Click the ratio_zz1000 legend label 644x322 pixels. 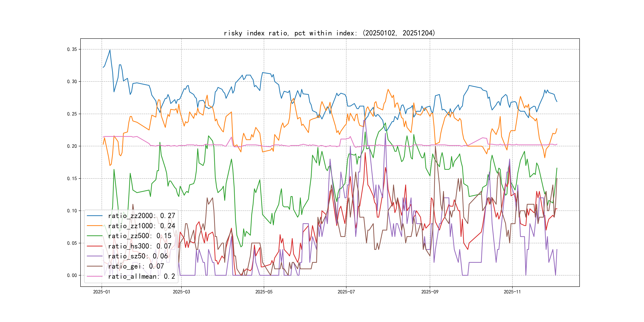[x=141, y=226]
